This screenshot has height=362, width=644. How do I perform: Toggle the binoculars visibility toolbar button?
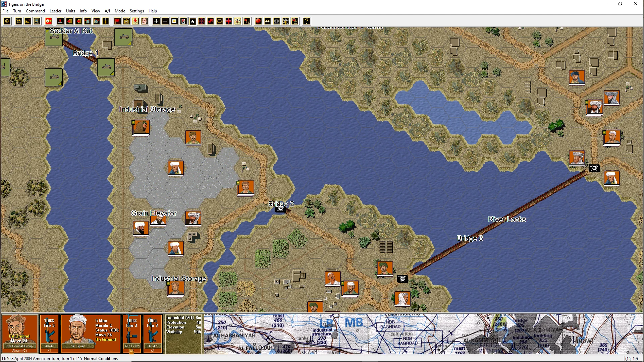[x=267, y=21]
